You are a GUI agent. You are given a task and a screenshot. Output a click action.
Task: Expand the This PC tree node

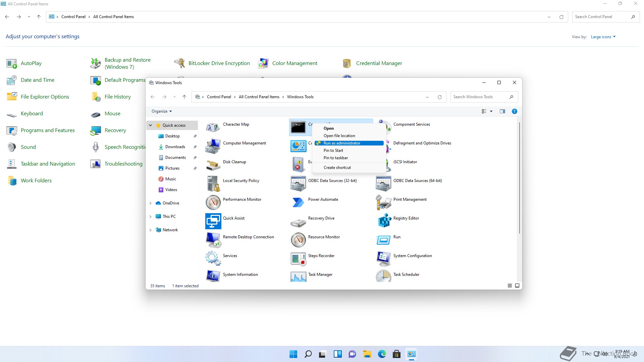(x=150, y=217)
